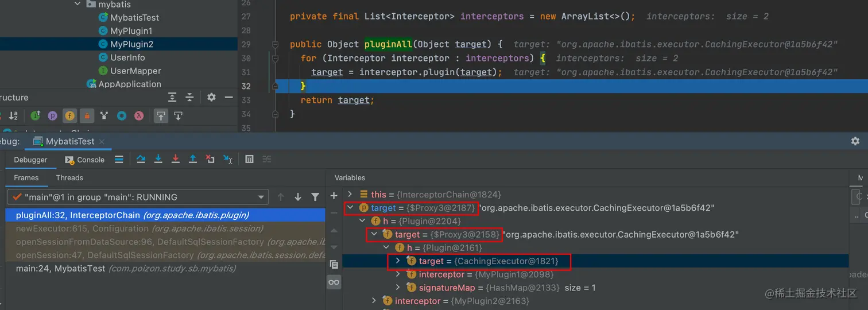868x310 pixels.
Task: Select frame main:24, MybatisTest
Action: [165, 268]
